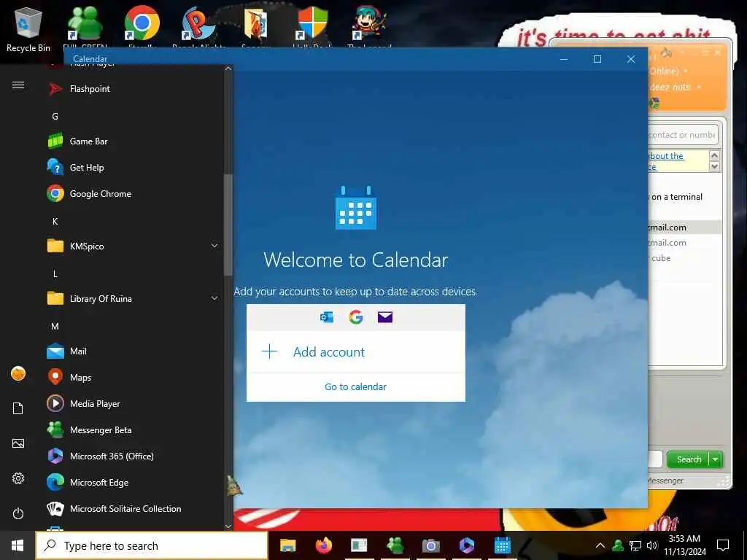
Task: Click the down arrow of the Messenger notice box
Action: tap(714, 167)
